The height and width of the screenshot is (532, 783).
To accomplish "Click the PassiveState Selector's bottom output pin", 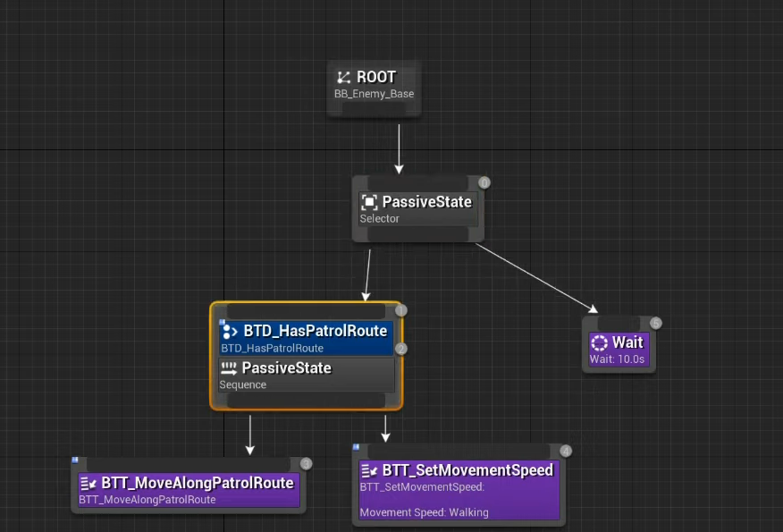I will [x=417, y=233].
